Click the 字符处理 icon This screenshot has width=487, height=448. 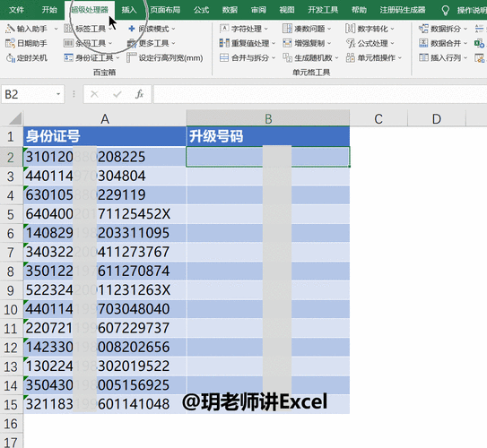(x=224, y=29)
